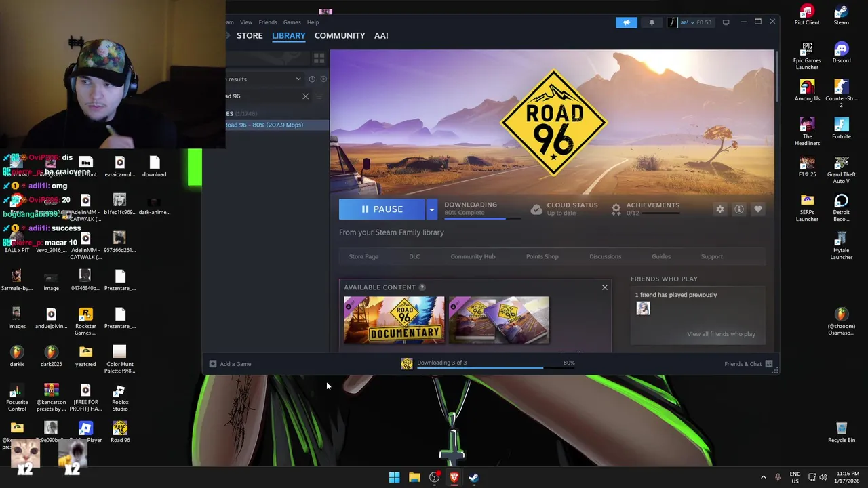Open the Road 96 Documentary DLC thumbnail
Viewport: 868px width, 488px height.
pos(394,320)
